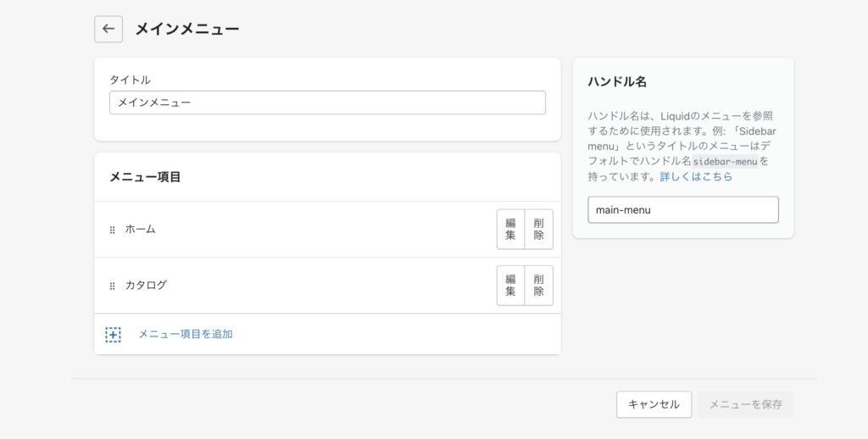Delete the カタログ menu item
Screen dimensions: 868x439
click(538, 286)
